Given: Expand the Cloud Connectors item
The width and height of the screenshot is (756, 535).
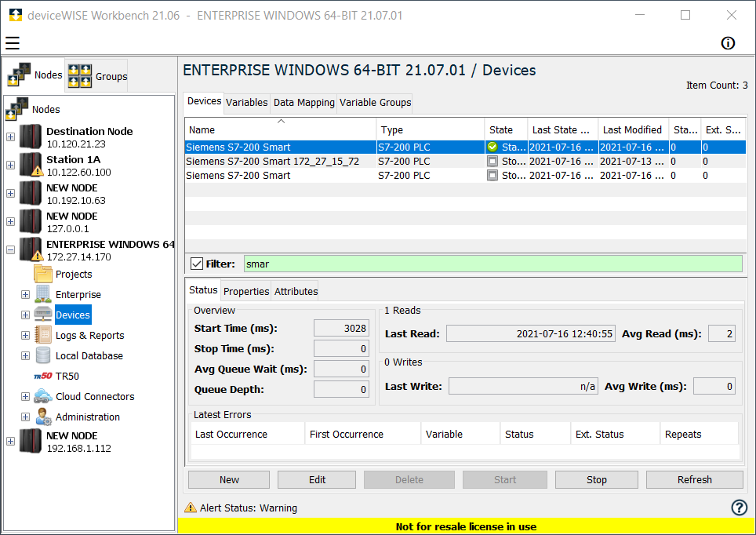Looking at the screenshot, I should [x=26, y=397].
